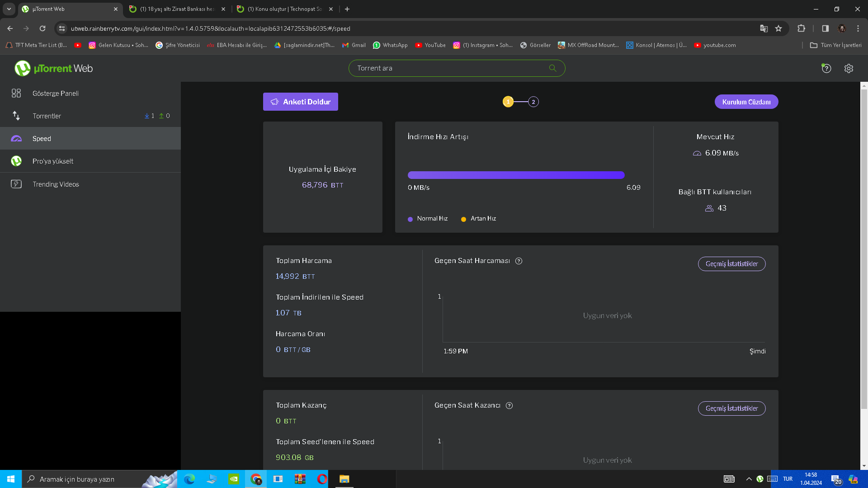Show hidden icons in system tray

(749, 479)
